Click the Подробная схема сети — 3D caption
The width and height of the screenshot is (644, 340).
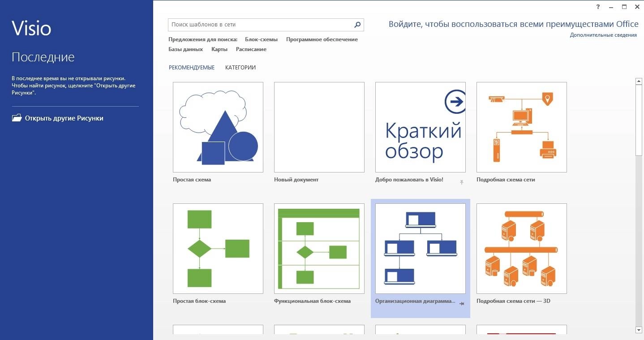[x=513, y=301]
